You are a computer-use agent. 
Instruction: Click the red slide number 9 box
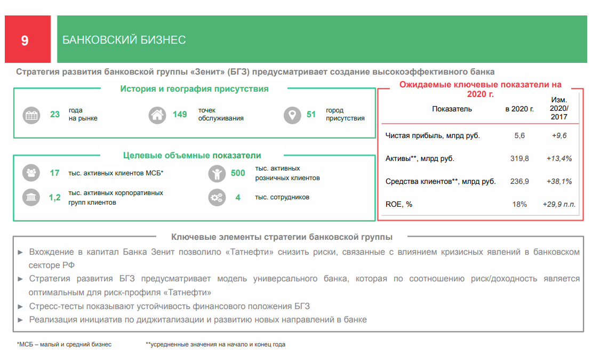point(28,39)
